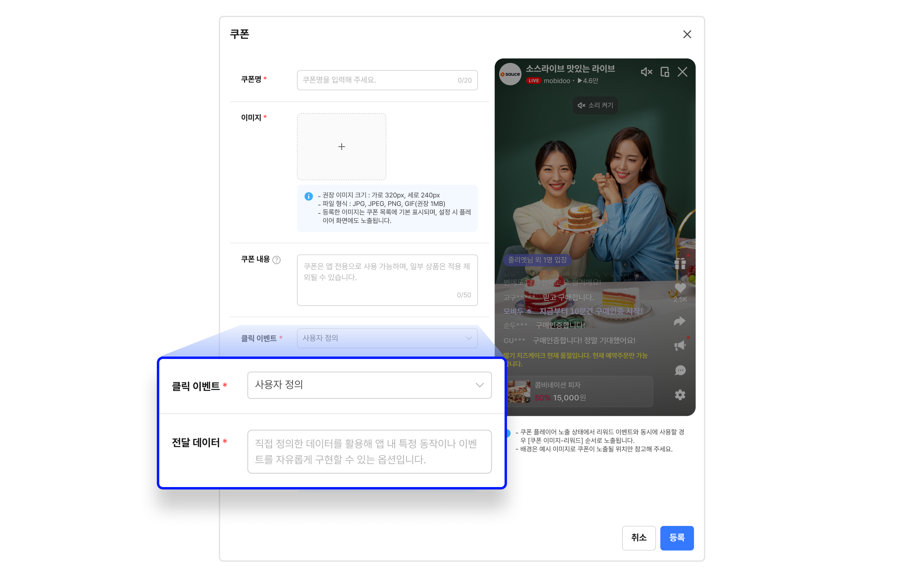Open the 클릭 이벤트 dropdown in enlarged callout
The image size is (924, 578).
point(369,385)
